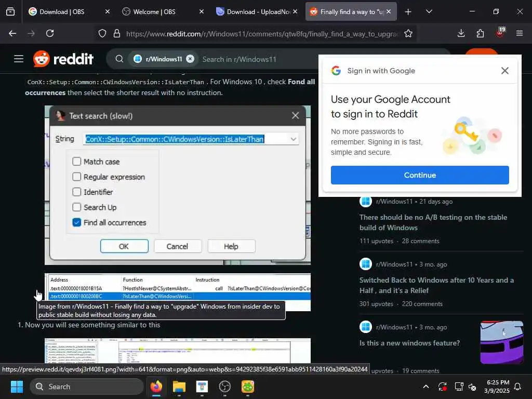Screen dimensions: 532x399
Task: Open r/Windows11 link on 21 days ago post
Action: tap(394, 201)
